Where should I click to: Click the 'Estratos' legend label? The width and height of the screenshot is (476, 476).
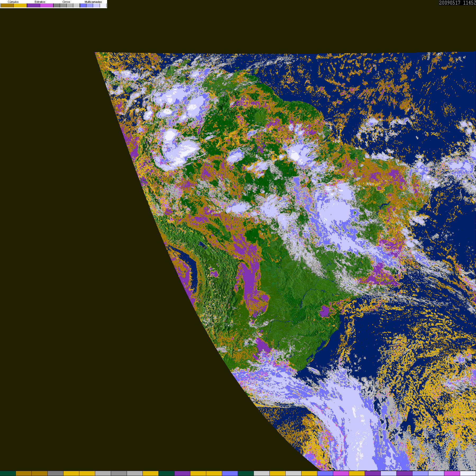pos(40,2)
